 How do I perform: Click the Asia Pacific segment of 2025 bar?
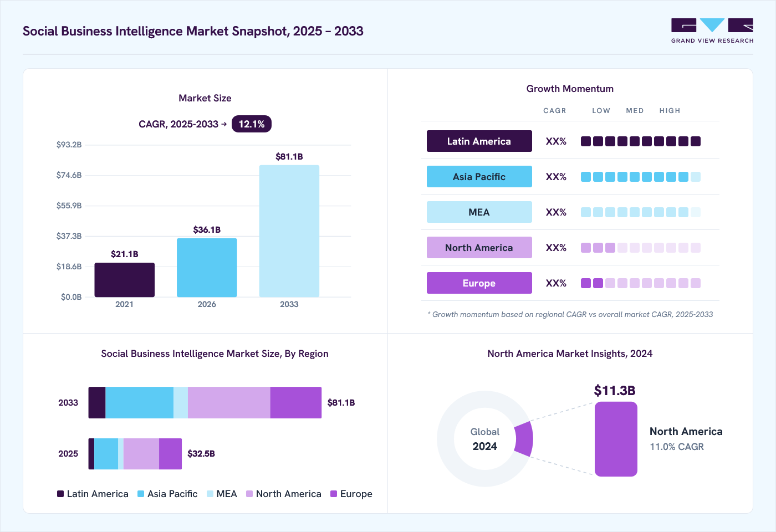[x=106, y=454]
